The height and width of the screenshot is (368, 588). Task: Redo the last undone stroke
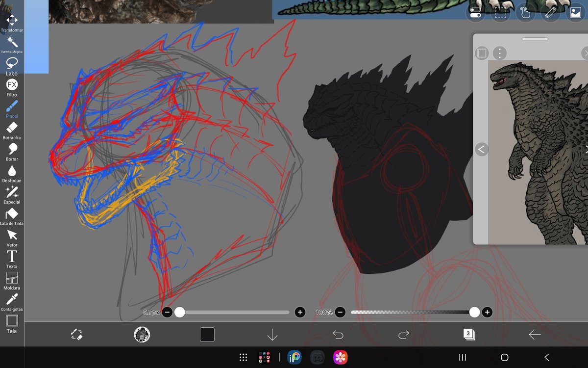point(403,335)
